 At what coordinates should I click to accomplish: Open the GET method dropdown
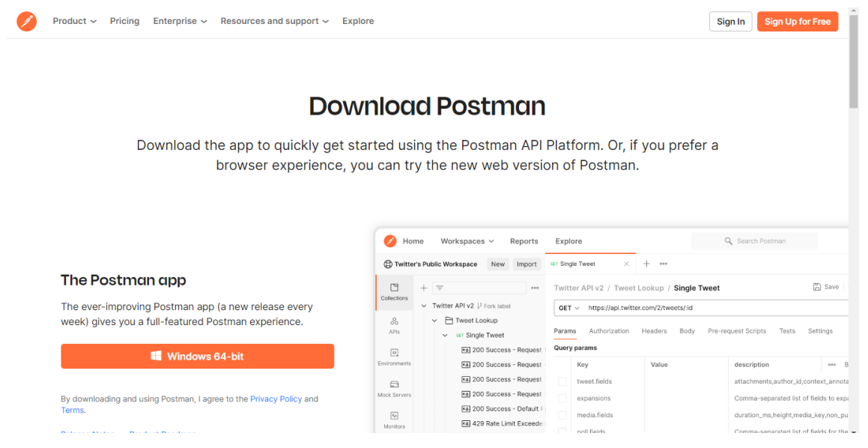click(569, 308)
